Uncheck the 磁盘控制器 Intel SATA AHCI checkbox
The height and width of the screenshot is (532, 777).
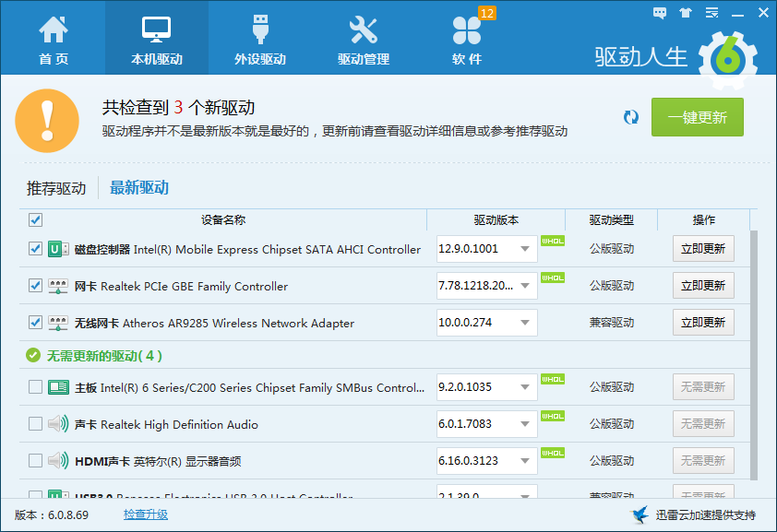tap(35, 249)
